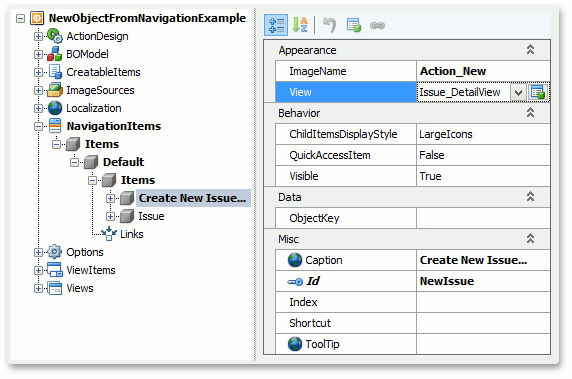
Task: Click the empty Shortcut value field
Action: 483,323
